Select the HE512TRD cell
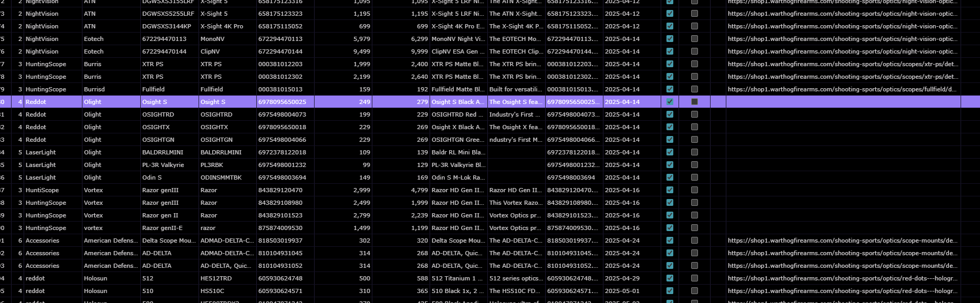This screenshot has width=980, height=303. coord(227,278)
